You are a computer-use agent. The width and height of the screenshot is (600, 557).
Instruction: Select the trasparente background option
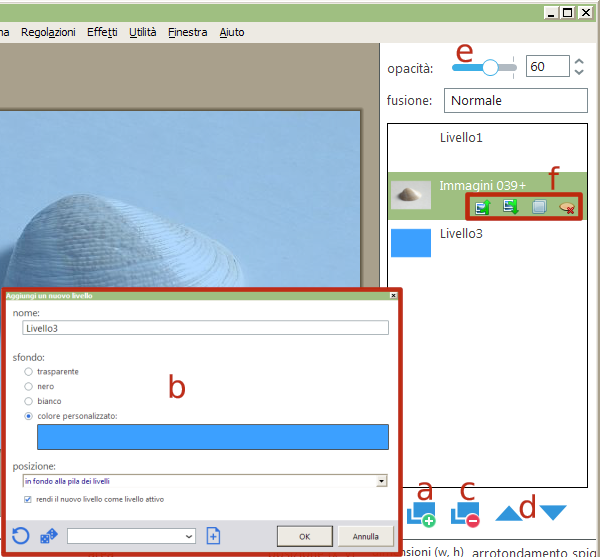click(29, 371)
